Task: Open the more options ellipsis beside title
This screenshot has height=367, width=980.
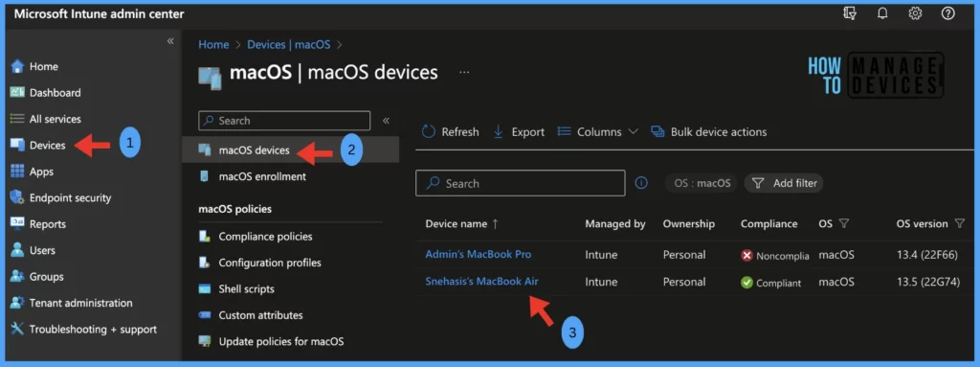Action: click(464, 73)
